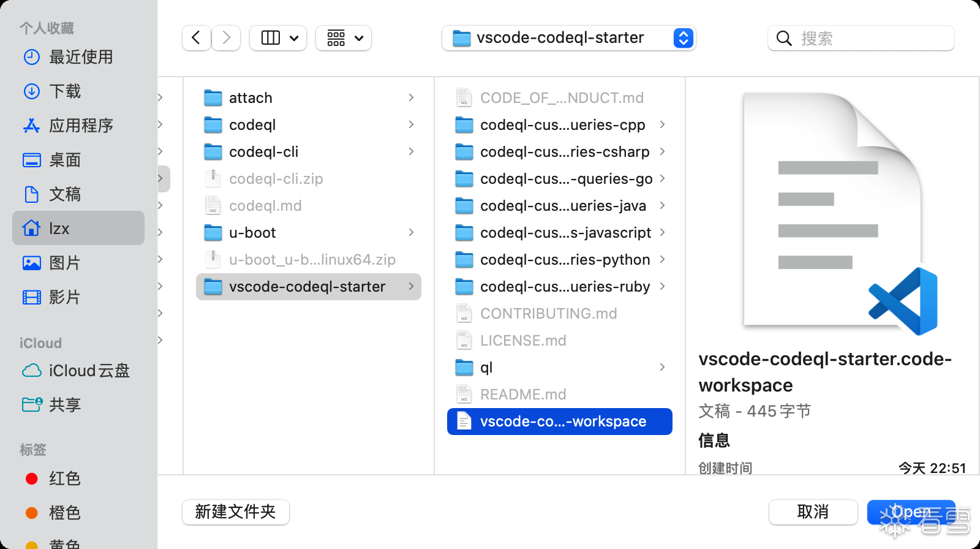The image size is (980, 549).
Task: Go forward with the right chevron button
Action: click(226, 38)
